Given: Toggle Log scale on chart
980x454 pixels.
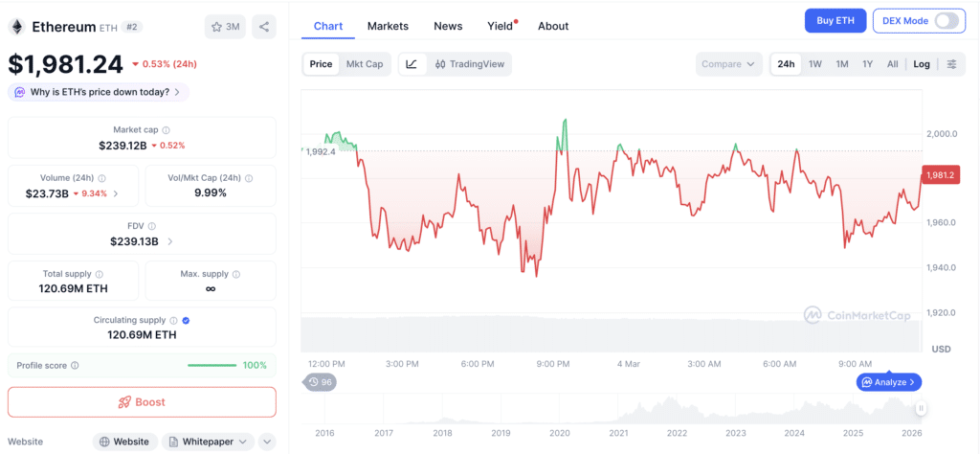Looking at the screenshot, I should pyautogui.click(x=922, y=64).
